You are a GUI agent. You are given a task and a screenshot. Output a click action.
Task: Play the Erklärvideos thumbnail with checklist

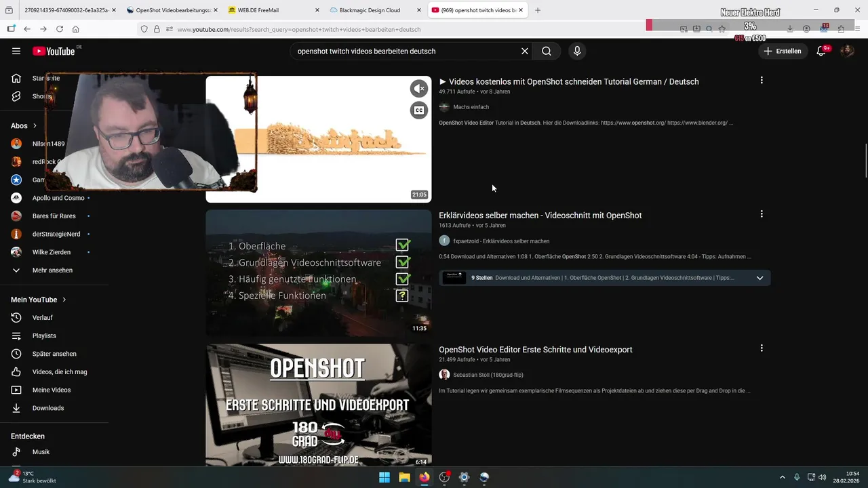[x=319, y=273]
